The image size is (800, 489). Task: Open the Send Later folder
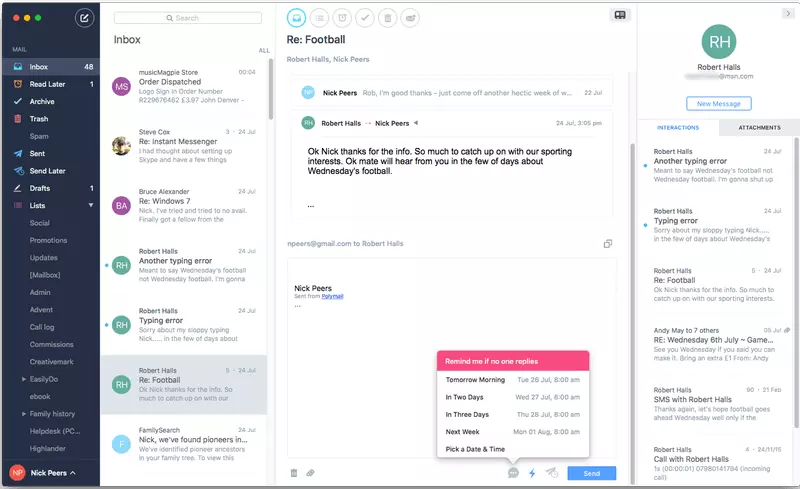point(51,171)
